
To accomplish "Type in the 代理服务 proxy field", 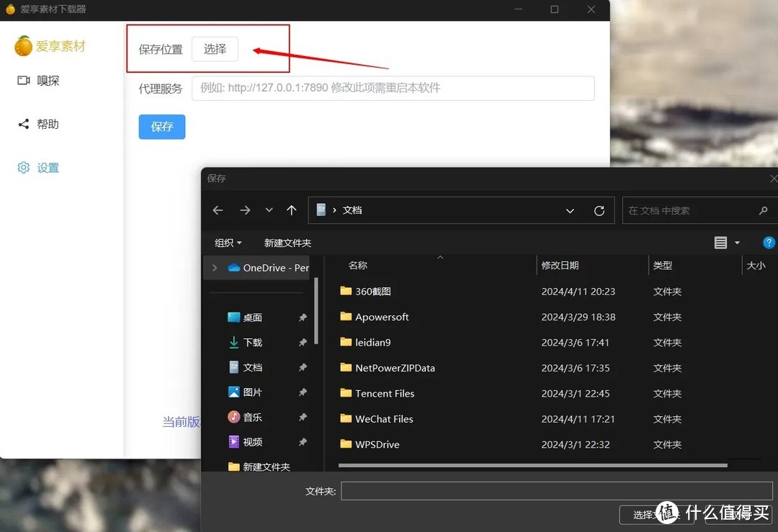I will pyautogui.click(x=393, y=89).
